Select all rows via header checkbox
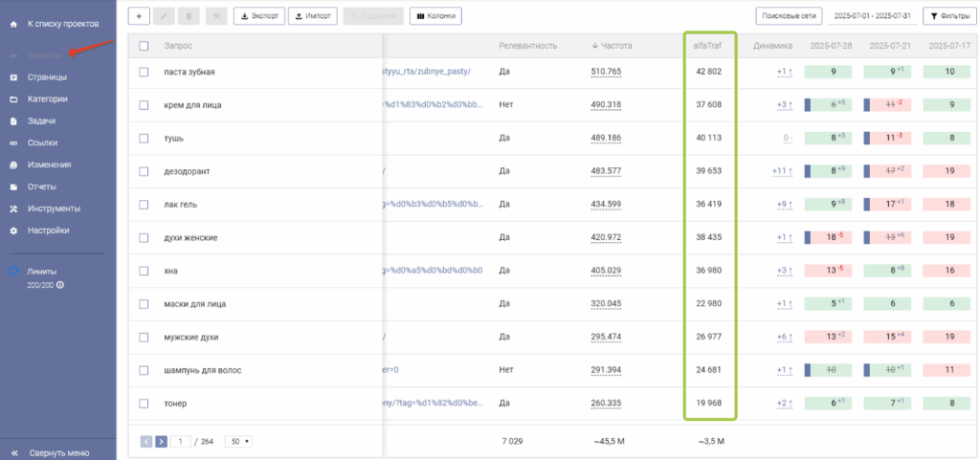The width and height of the screenshot is (980, 460). (144, 45)
